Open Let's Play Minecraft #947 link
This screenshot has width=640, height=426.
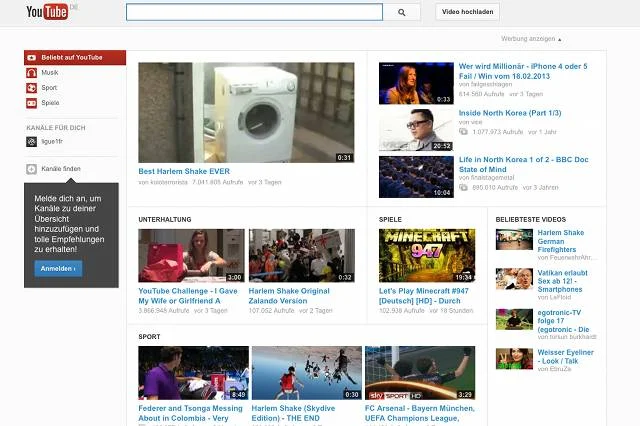(x=424, y=296)
